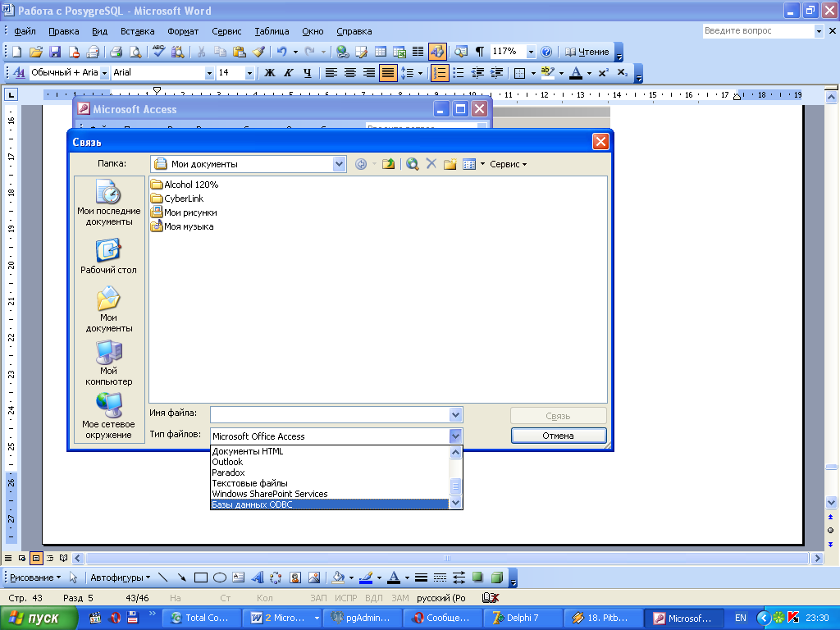Click the Insert Table icon

[x=381, y=52]
